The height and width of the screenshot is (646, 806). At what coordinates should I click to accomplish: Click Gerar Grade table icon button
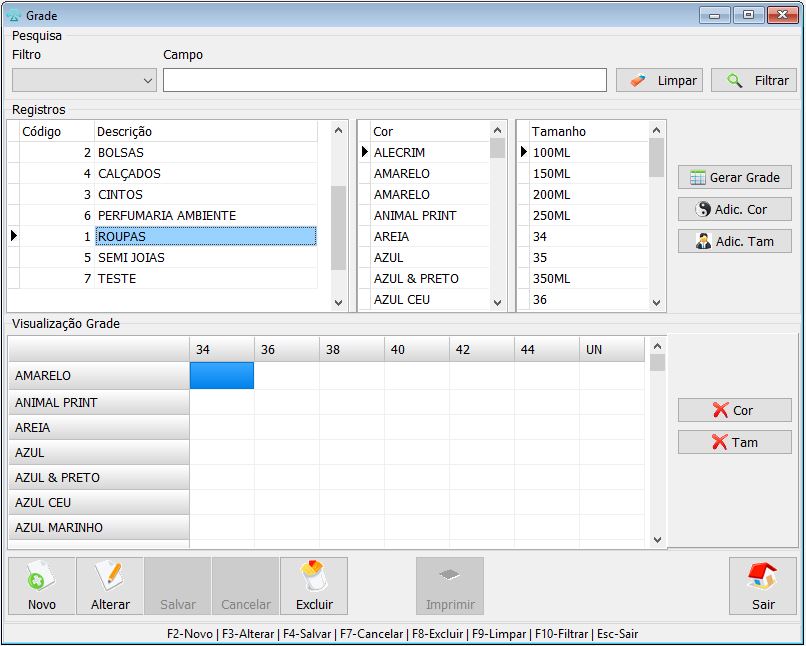click(735, 177)
